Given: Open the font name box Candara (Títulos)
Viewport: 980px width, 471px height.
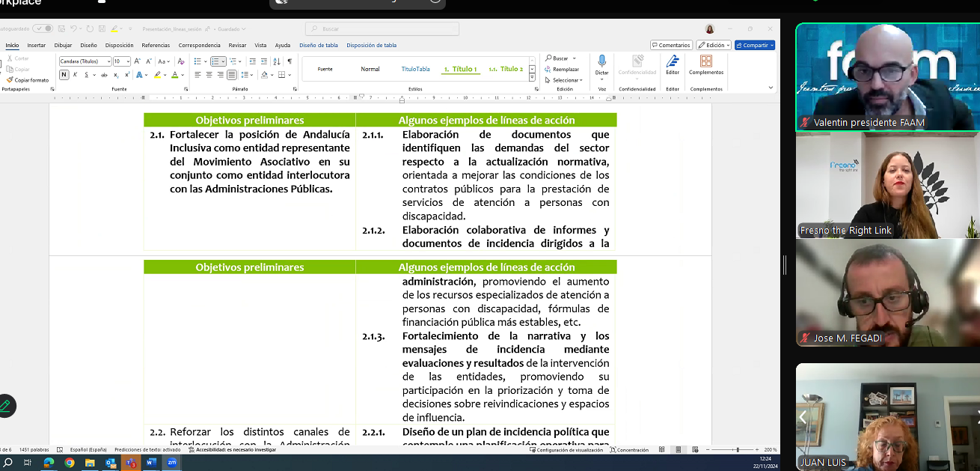Looking at the screenshot, I should (85, 61).
